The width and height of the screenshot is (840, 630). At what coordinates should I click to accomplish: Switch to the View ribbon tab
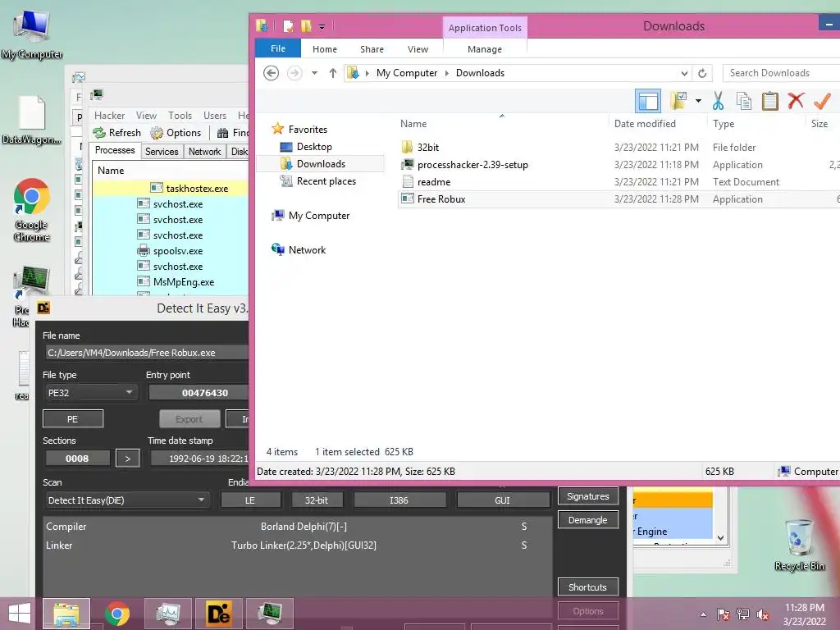(418, 49)
